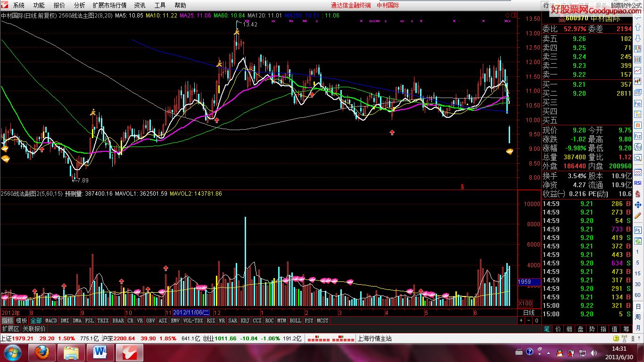
Task: Select the 值 tab
Action: click(x=615, y=329)
